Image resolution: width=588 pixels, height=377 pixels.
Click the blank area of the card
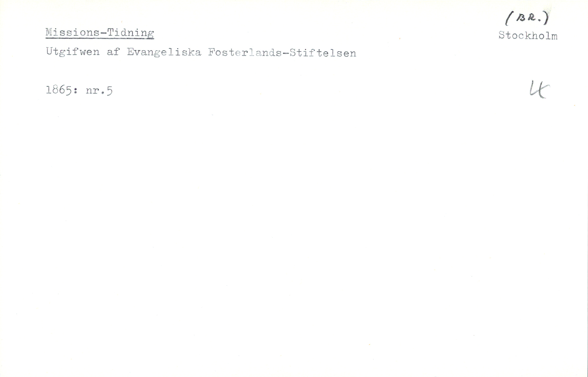pos(294,231)
